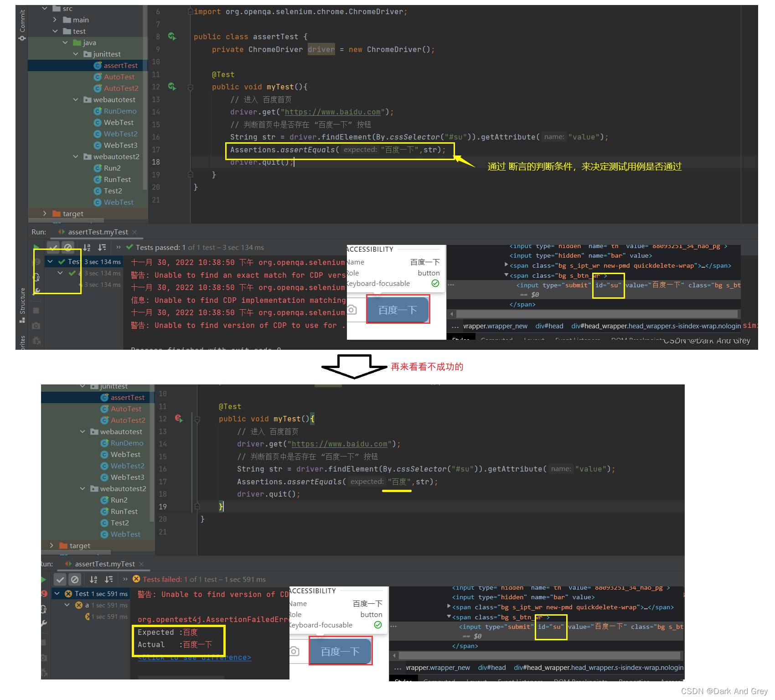Click the orange target folder icon in upper tree
The height and width of the screenshot is (700, 775).
click(x=57, y=213)
